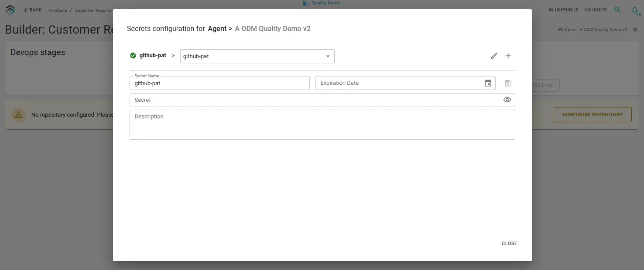
Task: Click the green checkmark next to github-pat
Action: coord(133,55)
